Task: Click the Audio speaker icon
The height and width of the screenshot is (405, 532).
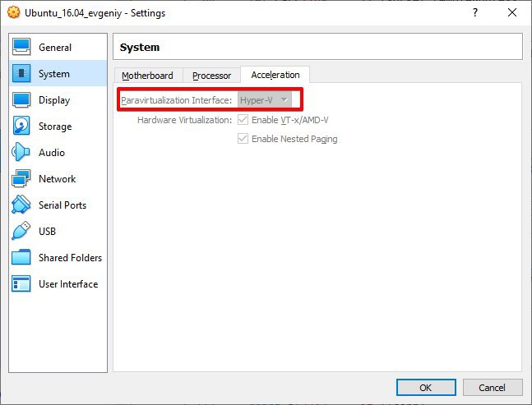Action: tap(21, 152)
